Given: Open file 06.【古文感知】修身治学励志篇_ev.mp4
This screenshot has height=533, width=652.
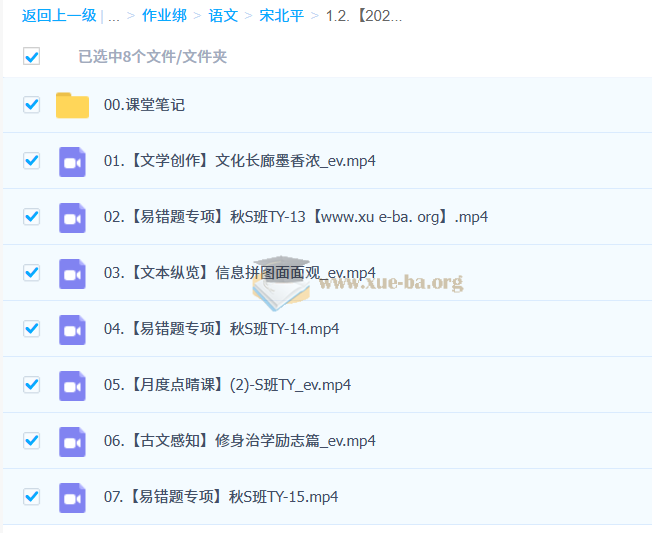Looking at the screenshot, I should 239,441.
